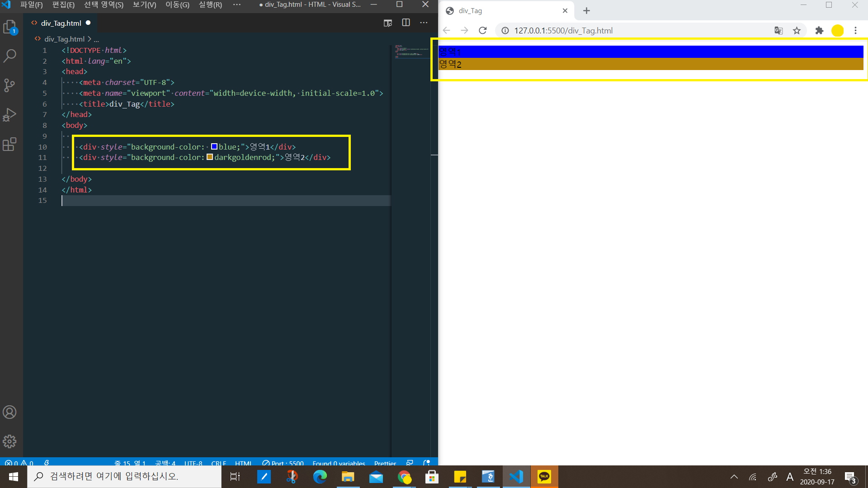
Task: Open the Extensions view
Action: point(9,144)
